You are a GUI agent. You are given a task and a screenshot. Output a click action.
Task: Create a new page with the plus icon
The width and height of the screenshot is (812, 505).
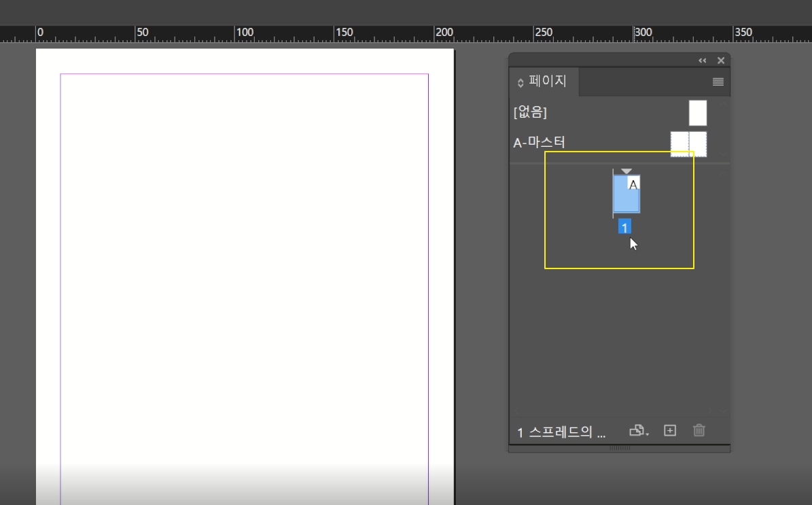(671, 430)
